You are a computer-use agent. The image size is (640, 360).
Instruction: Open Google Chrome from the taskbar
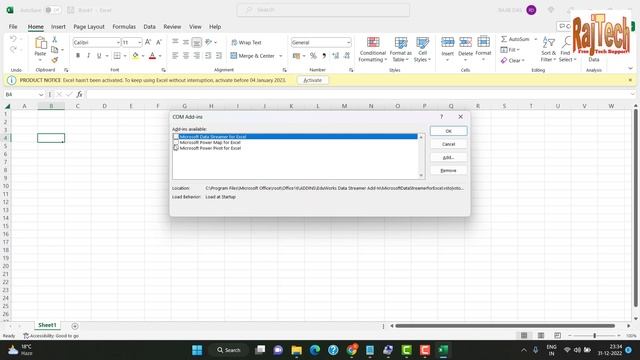[x=352, y=350]
